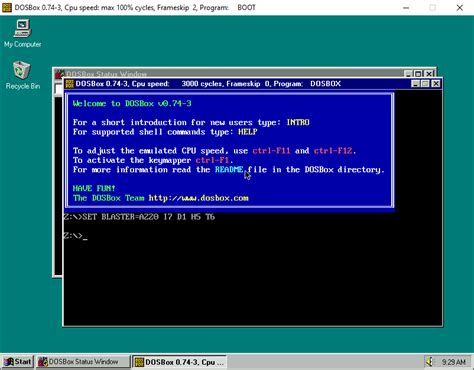Click the http://www.dosbox.com address text

[x=198, y=198]
